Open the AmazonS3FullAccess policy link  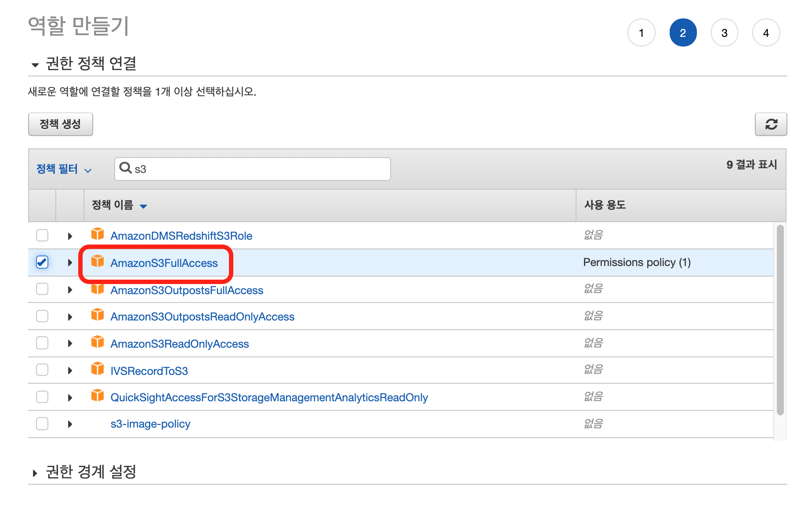point(164,263)
